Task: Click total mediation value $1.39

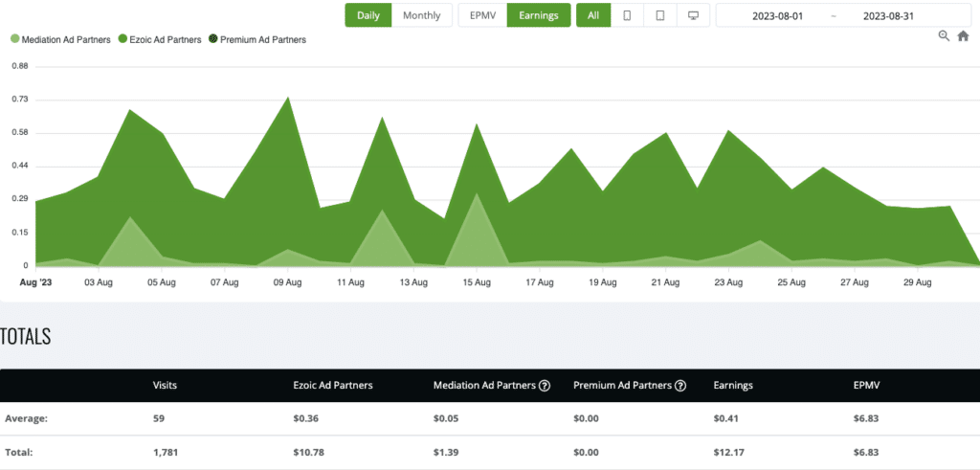Action: click(446, 452)
